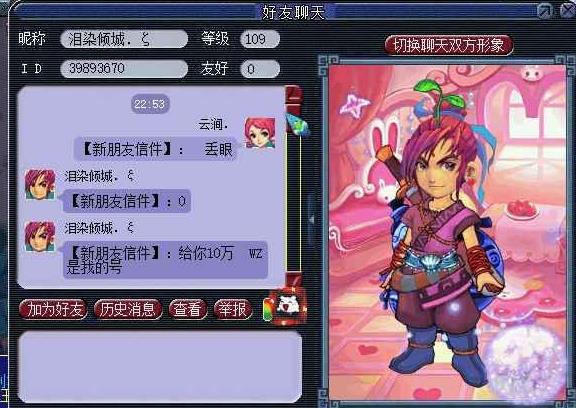The image size is (576, 408).
Task: Click 举报 to report player
Action: click(233, 309)
